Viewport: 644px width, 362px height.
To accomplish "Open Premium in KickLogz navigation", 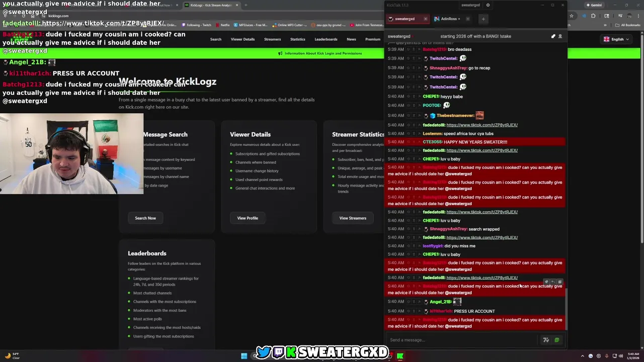I will (373, 39).
